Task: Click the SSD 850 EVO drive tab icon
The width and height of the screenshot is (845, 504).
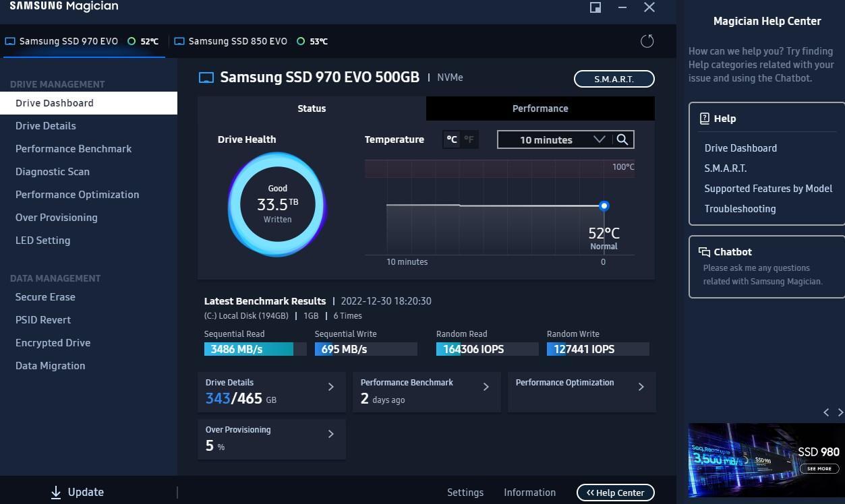Action: [x=179, y=41]
